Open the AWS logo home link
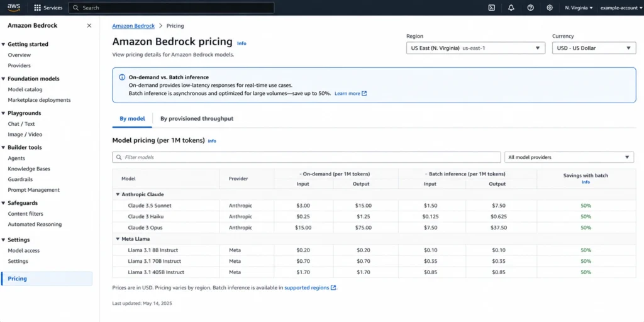 coord(14,8)
